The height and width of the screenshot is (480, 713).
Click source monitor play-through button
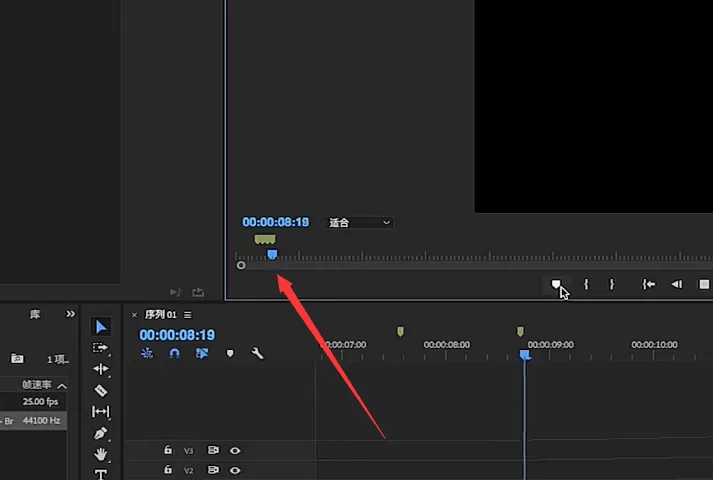[x=176, y=292]
